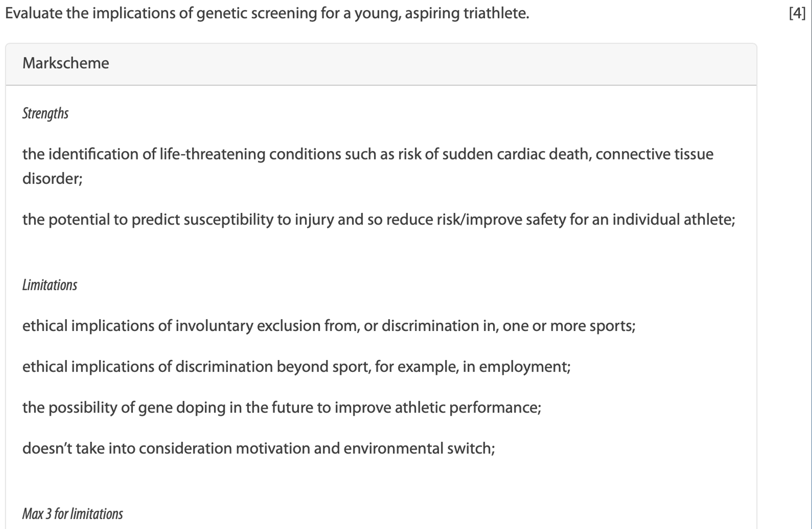
Task: Click the question text starting with 'Evaluate'
Action: pyautogui.click(x=267, y=14)
